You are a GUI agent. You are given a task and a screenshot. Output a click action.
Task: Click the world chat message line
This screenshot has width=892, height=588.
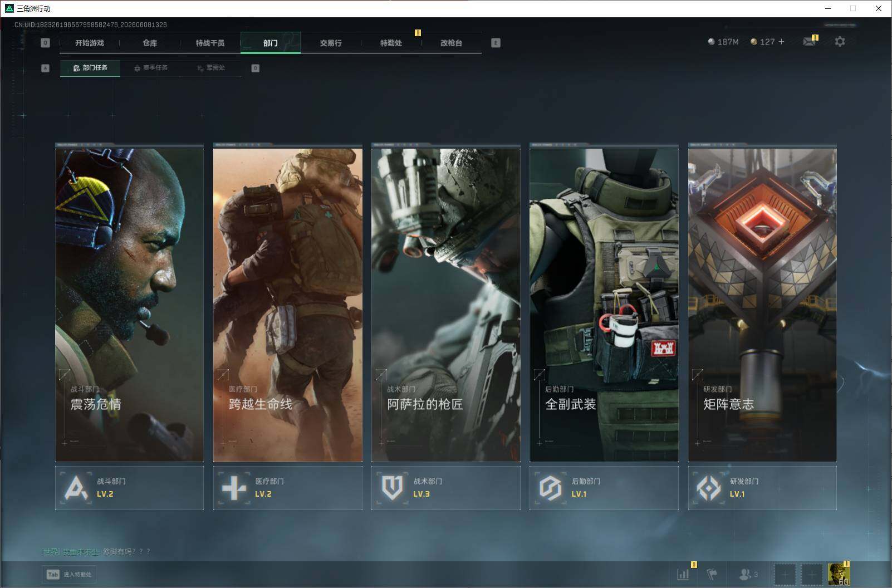(95, 551)
